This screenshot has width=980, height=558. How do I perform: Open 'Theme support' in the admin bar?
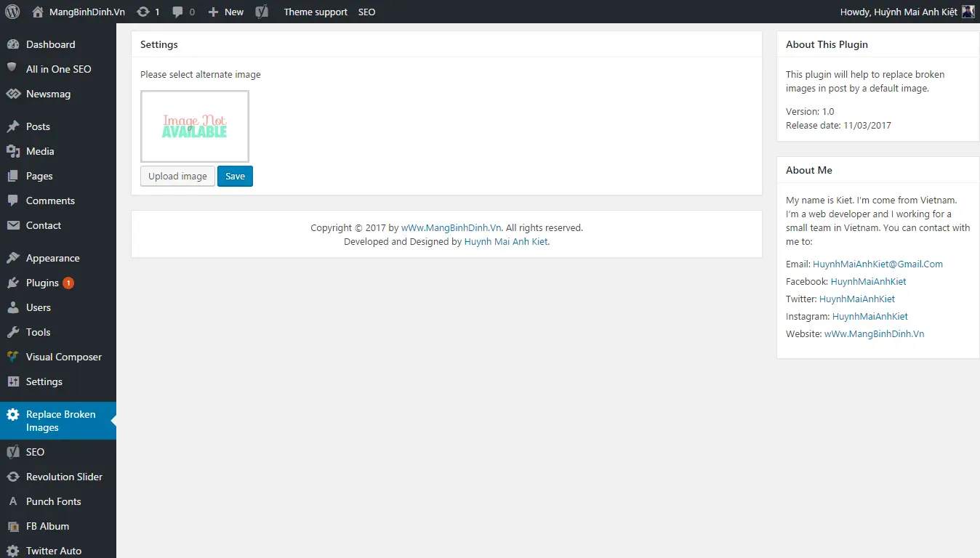[x=316, y=12]
